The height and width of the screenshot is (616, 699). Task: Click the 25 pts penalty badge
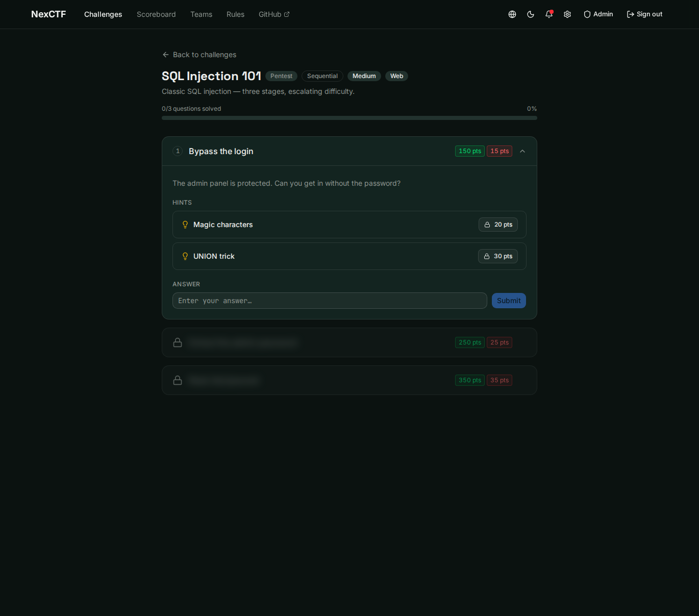pyautogui.click(x=500, y=342)
